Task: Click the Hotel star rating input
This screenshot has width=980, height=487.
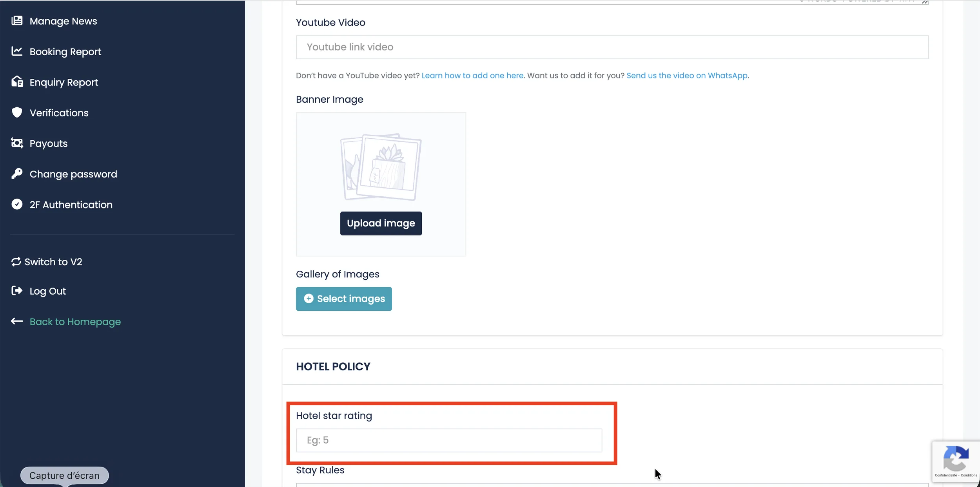Action: [449, 440]
